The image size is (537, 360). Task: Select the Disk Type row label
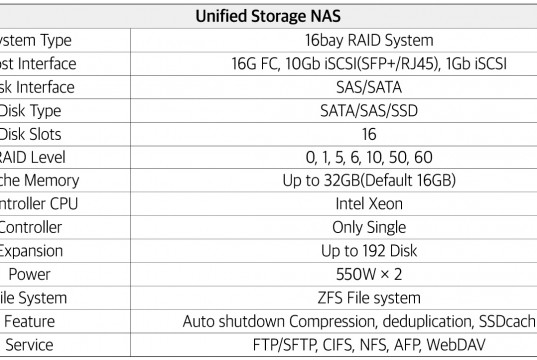pos(30,111)
